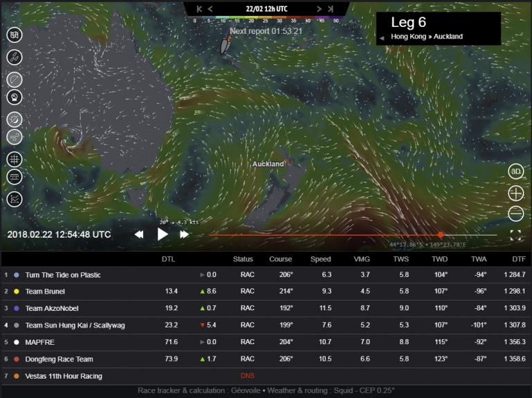Click Turn The Tide's blue dot
532x398 pixels.
click(17, 275)
